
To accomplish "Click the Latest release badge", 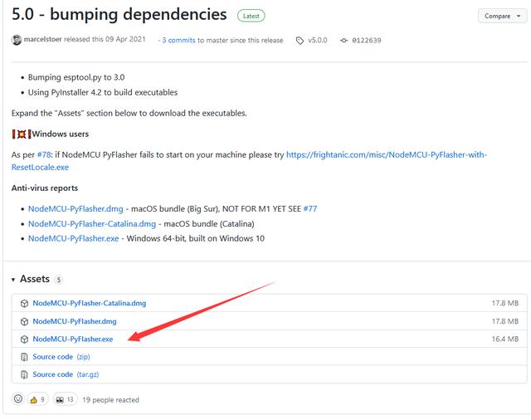I will pyautogui.click(x=251, y=16).
